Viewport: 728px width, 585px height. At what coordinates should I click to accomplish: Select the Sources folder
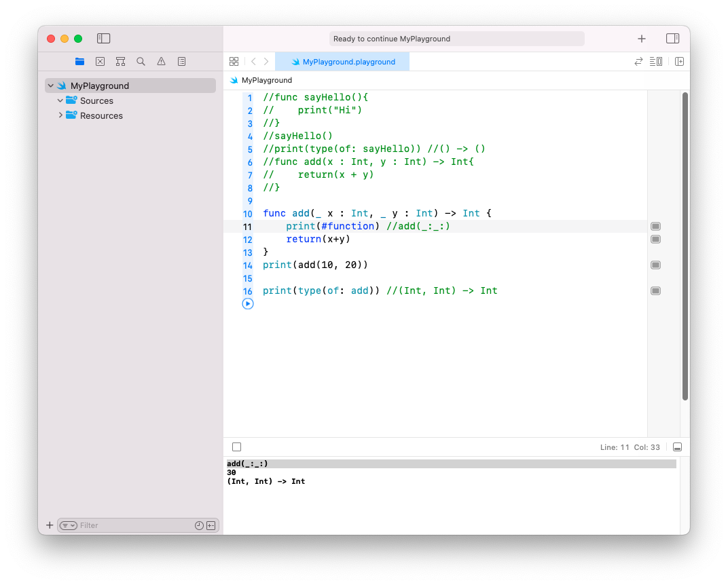tap(96, 100)
